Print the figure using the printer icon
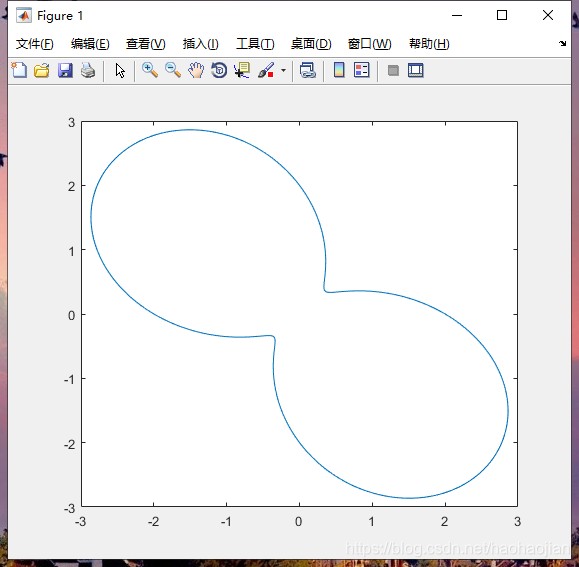This screenshot has height=567, width=579. tap(88, 70)
